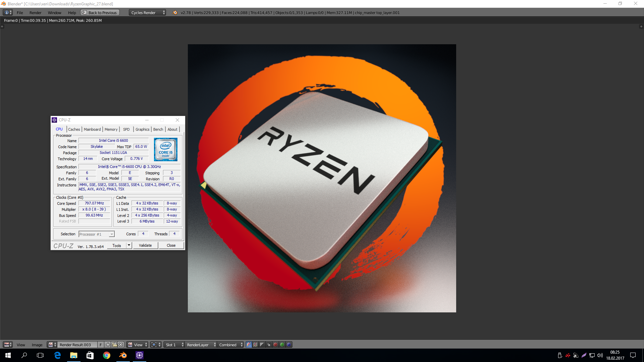Open Windows Store from taskbar
This screenshot has width=644, height=362.
coord(90,355)
